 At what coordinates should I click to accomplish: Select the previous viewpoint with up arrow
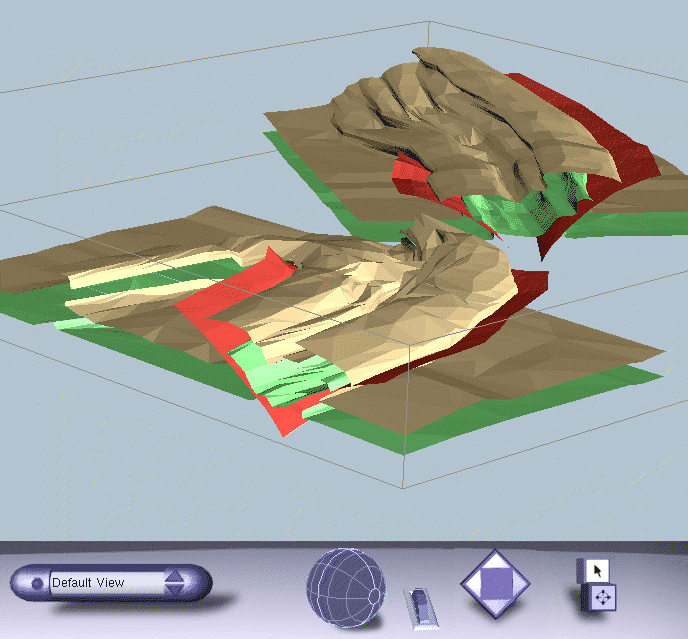(175, 576)
